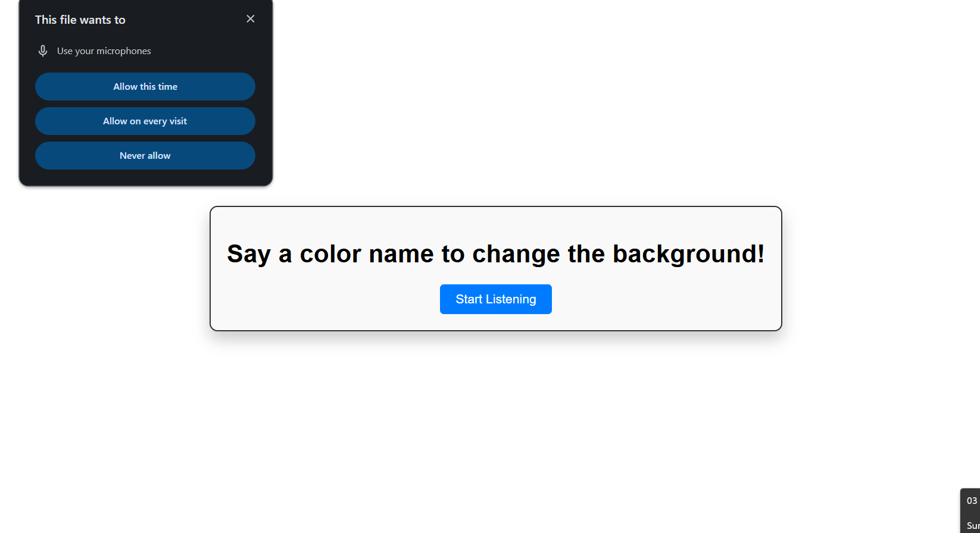Click the "03" number in corner widget

pyautogui.click(x=972, y=501)
